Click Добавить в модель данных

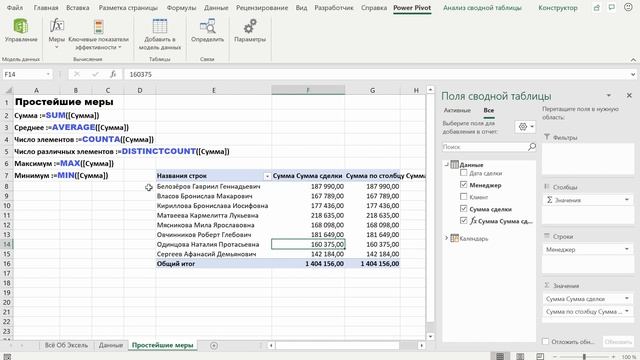pos(160,35)
